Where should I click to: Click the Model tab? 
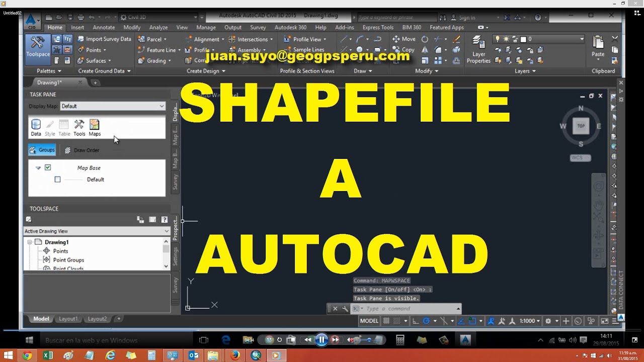pyautogui.click(x=41, y=319)
